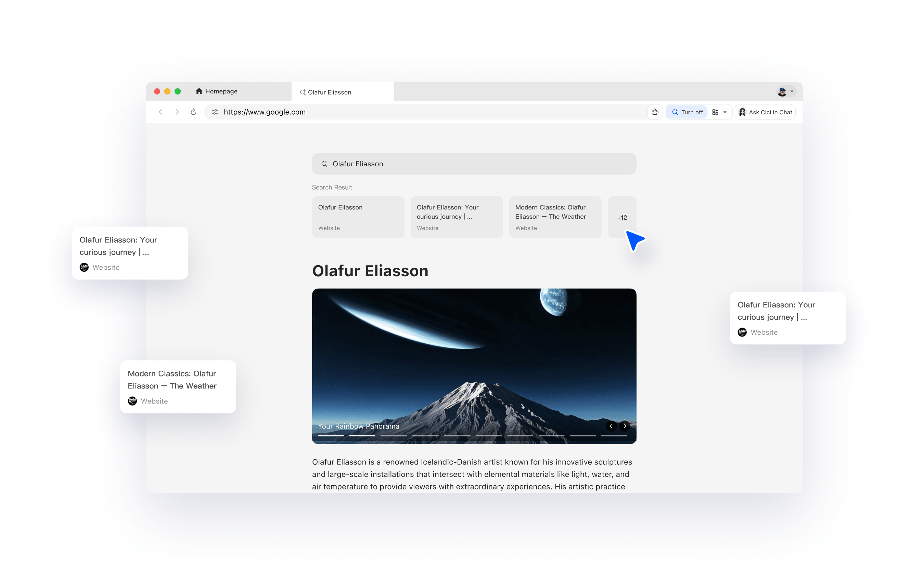
Task: Expand the +12 additional search results
Action: (622, 217)
